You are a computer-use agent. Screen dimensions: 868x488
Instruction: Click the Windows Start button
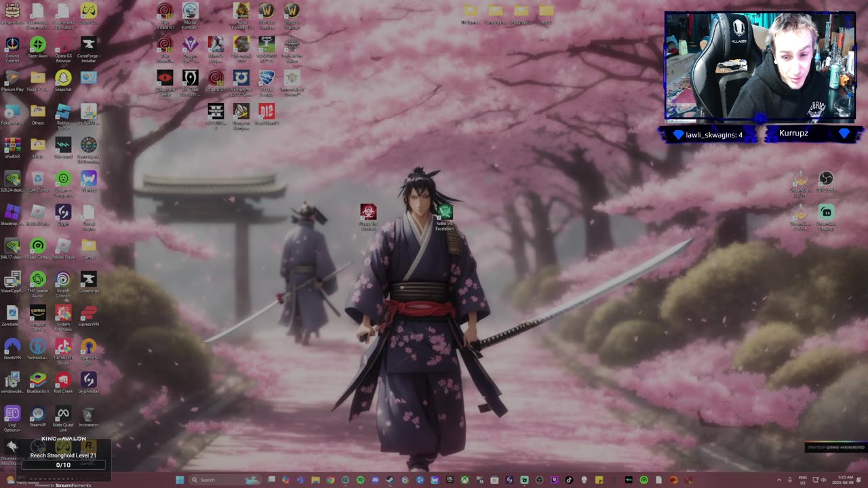click(180, 480)
